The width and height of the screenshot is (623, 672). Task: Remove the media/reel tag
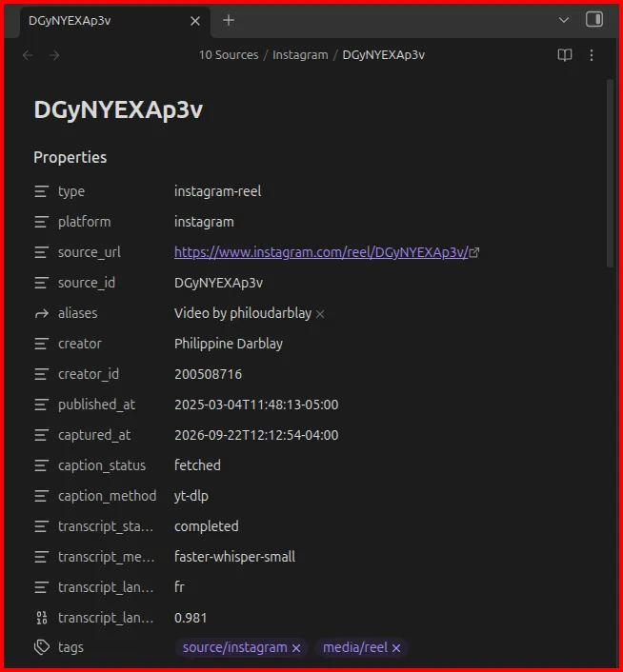396,648
